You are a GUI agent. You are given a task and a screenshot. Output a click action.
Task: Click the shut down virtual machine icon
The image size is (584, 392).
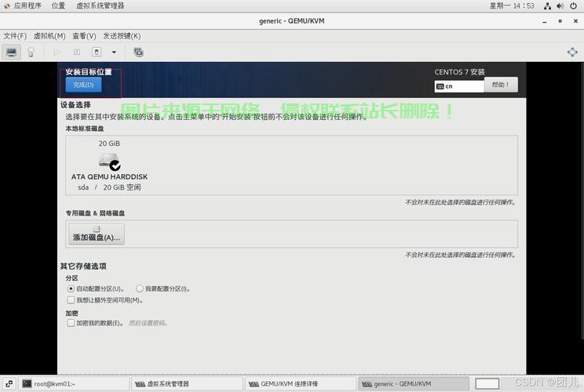[97, 52]
